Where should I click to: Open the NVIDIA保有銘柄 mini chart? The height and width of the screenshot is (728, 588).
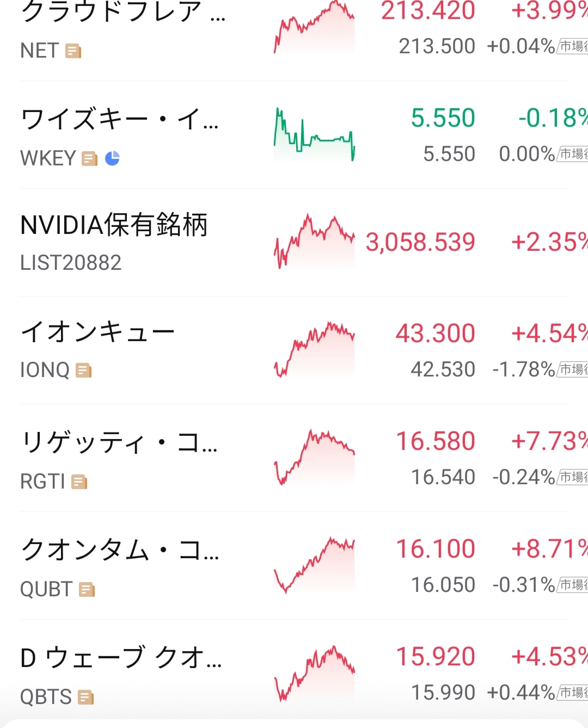pyautogui.click(x=314, y=242)
